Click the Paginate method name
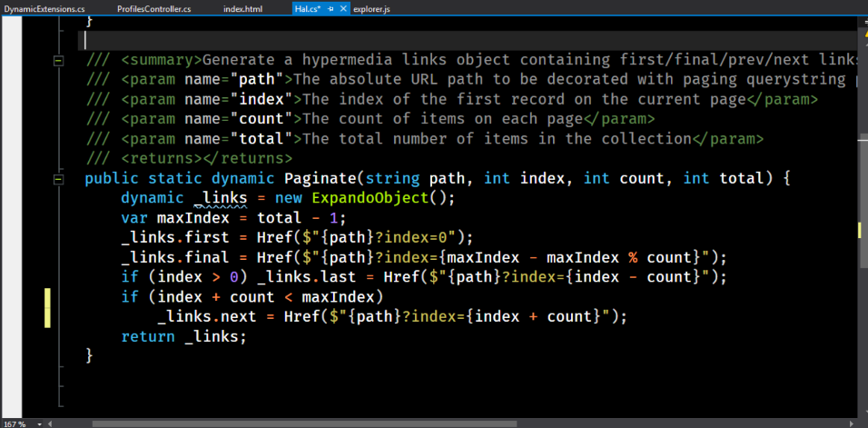Screen dimensions: 868x428 [321, 179]
